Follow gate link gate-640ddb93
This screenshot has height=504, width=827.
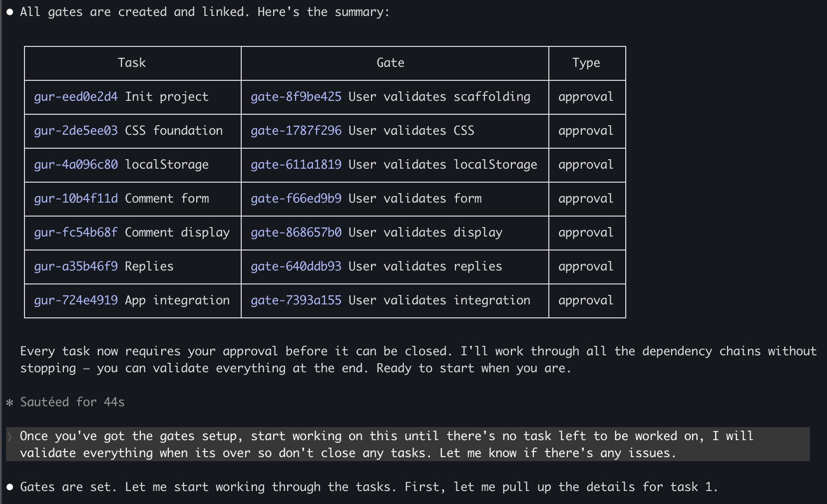(x=296, y=266)
